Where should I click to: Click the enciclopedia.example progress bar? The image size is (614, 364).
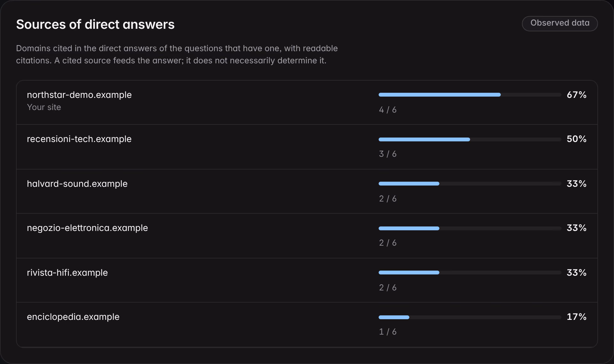click(x=470, y=317)
